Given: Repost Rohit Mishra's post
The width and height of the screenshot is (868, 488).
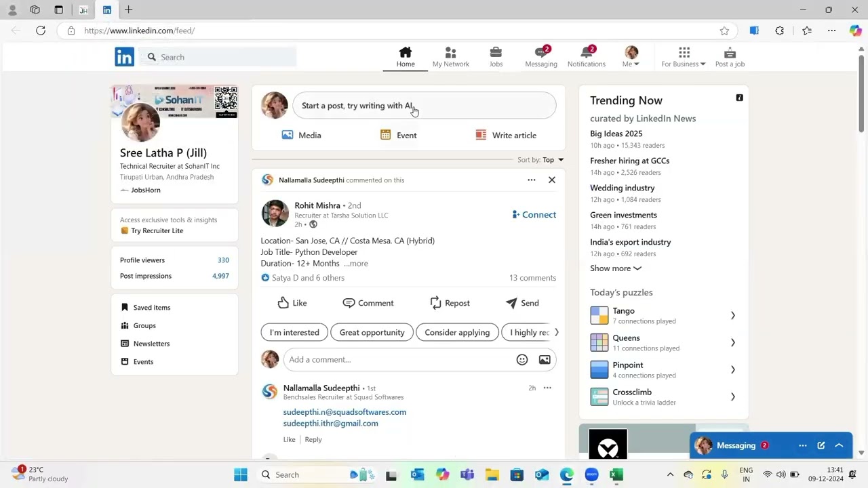Looking at the screenshot, I should [450, 303].
